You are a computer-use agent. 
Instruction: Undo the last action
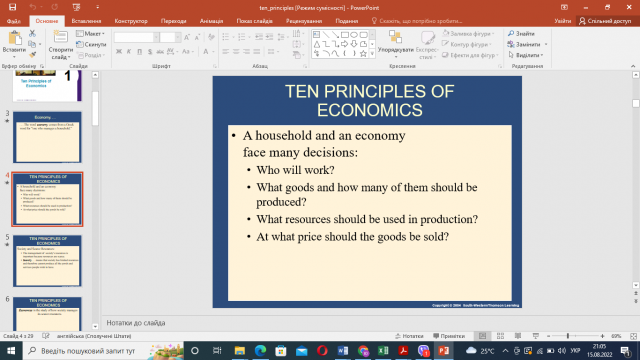(33, 7)
